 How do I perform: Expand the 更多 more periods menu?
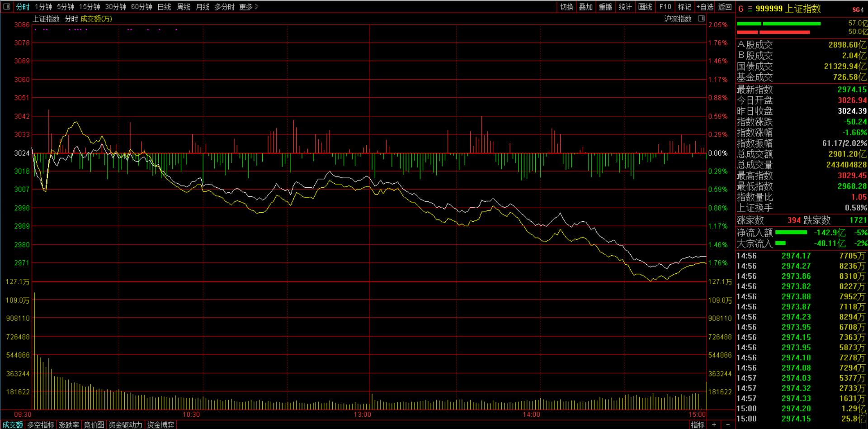click(249, 7)
